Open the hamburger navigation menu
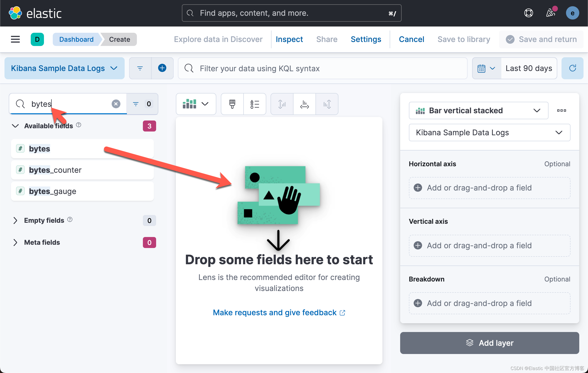 coord(15,39)
